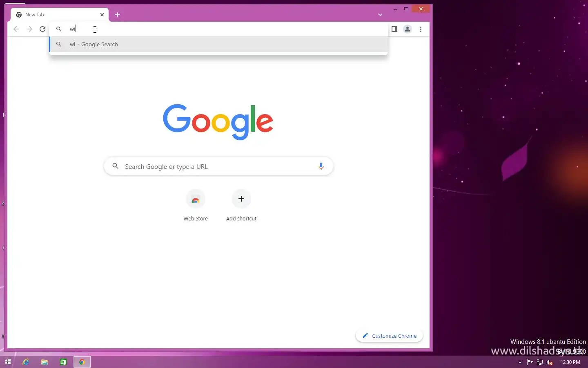Click the Google logo
588x368 pixels.
(x=218, y=121)
